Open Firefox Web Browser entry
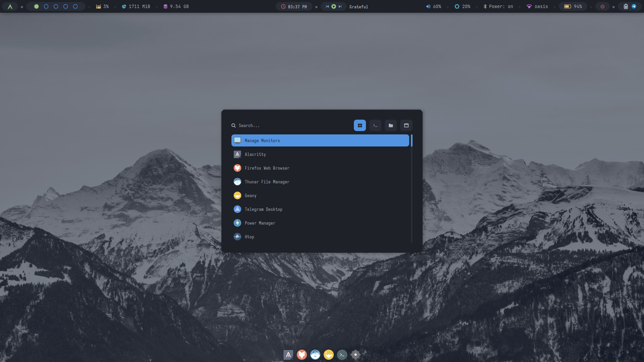The width and height of the screenshot is (644, 362). click(x=267, y=168)
